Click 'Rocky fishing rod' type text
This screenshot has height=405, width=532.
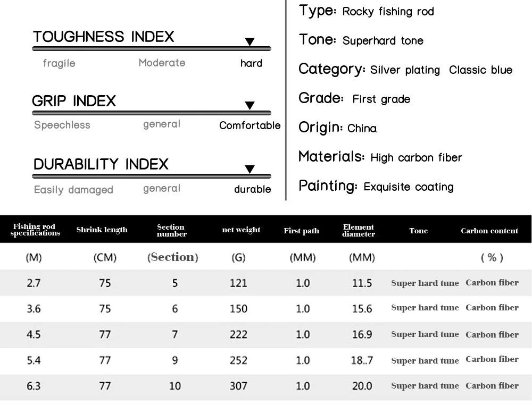coord(388,12)
